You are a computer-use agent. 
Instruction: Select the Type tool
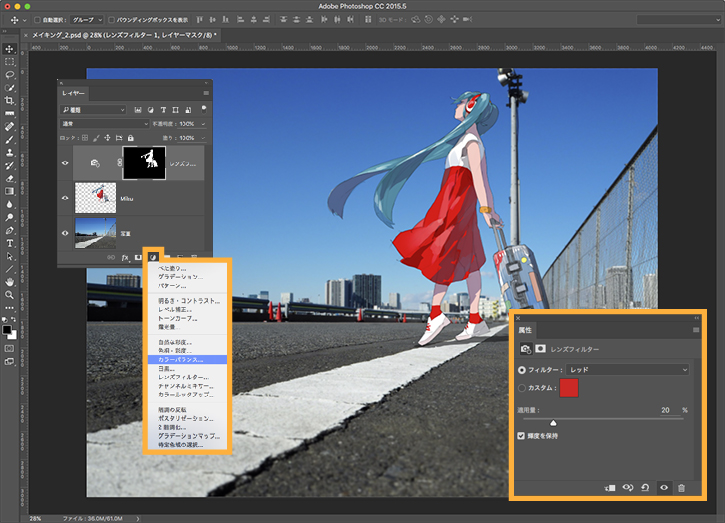coord(10,243)
